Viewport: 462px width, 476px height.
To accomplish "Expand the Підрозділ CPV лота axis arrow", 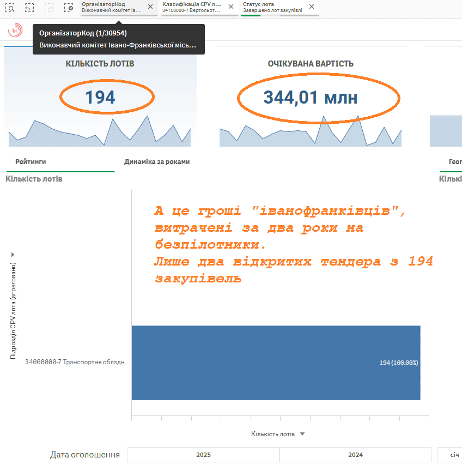I will 13,254.
